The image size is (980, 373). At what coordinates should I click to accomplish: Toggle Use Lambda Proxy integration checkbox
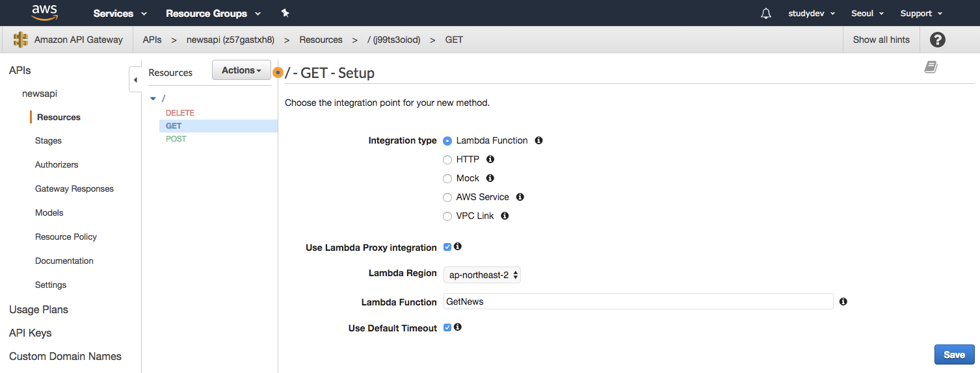pyautogui.click(x=447, y=247)
